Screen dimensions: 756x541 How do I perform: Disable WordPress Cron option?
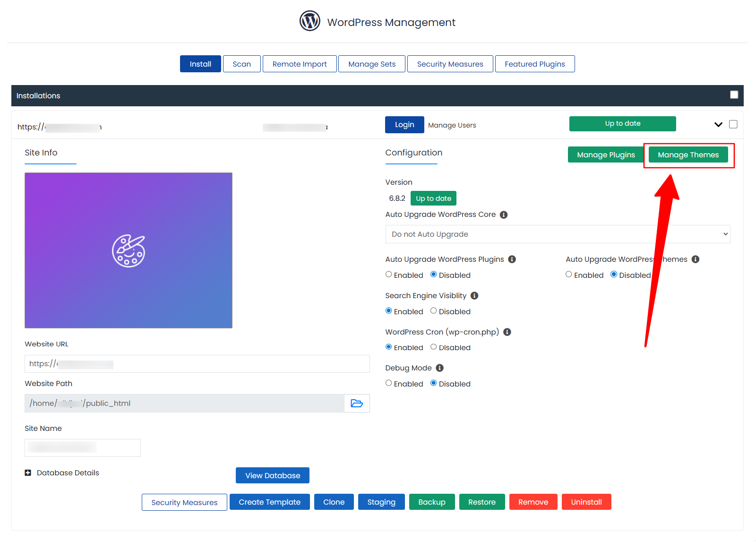pos(434,347)
